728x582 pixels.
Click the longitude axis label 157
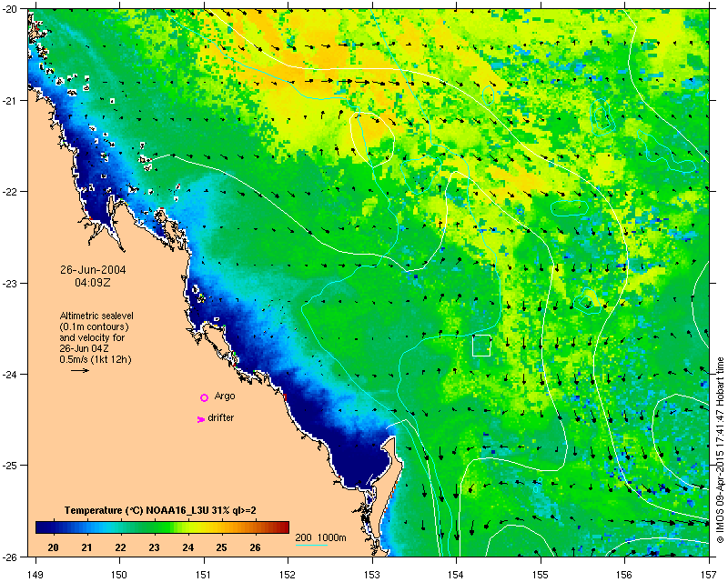point(709,575)
